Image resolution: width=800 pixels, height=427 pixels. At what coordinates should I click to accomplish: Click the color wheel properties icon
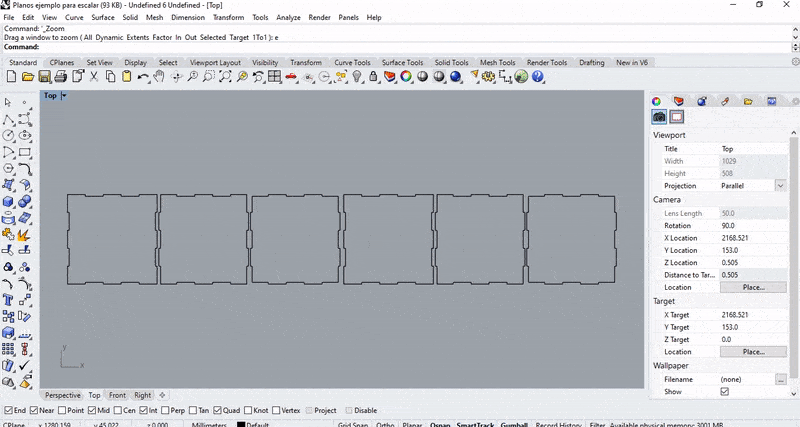point(406,77)
